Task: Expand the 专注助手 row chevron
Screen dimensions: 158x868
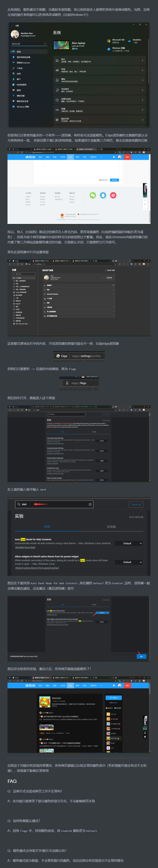Action: (143, 90)
